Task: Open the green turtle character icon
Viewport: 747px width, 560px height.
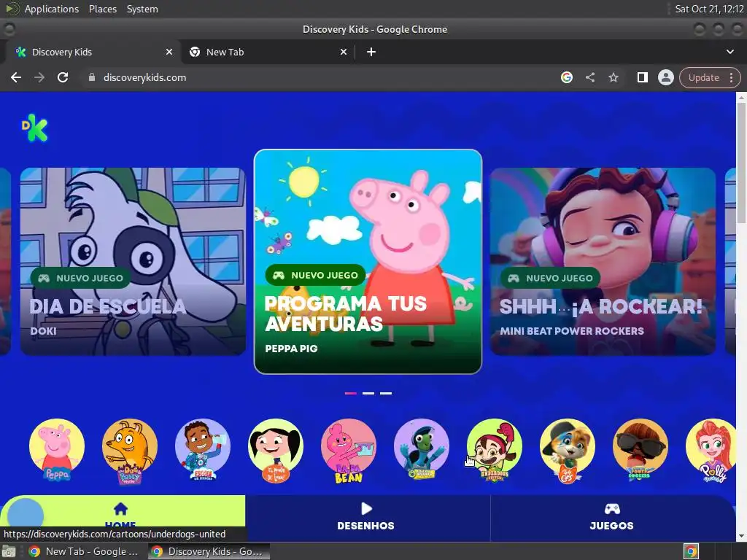Action: click(x=421, y=449)
